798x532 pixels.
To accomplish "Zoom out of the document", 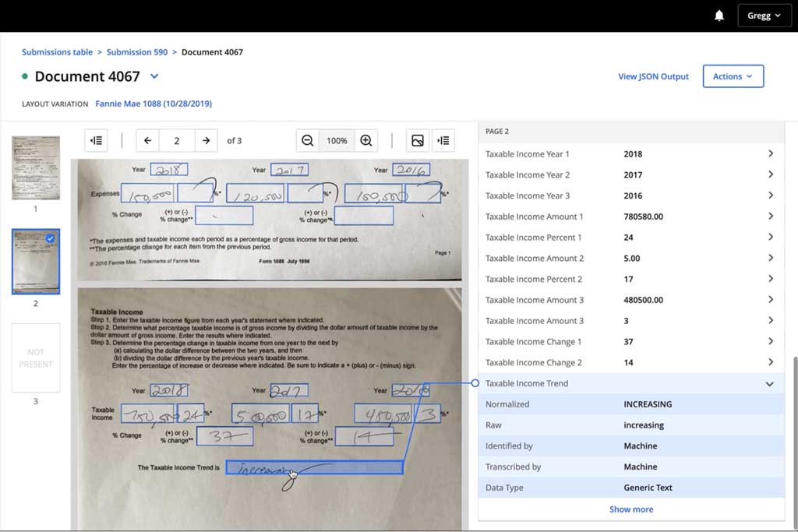I will click(x=307, y=140).
